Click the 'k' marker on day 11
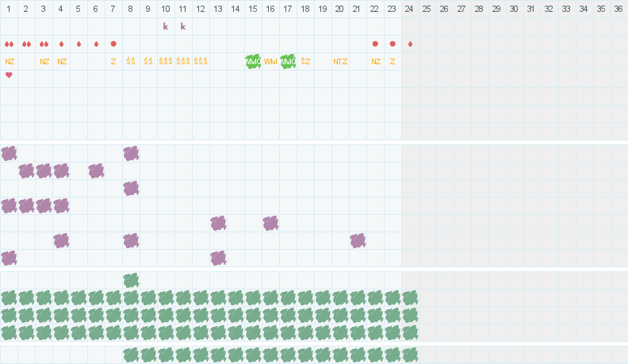This screenshot has width=628, height=364. pos(183,26)
